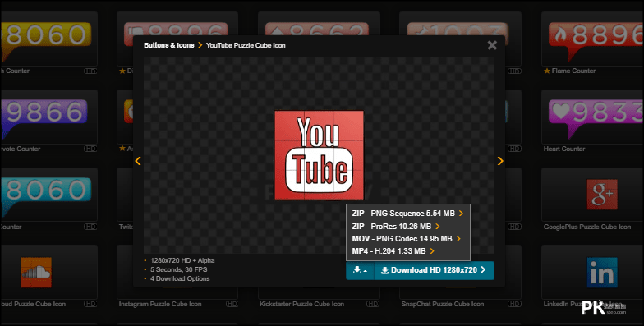Open the yellow 8060 counter thumbnail
This screenshot has height=326, width=644.
pos(48,39)
